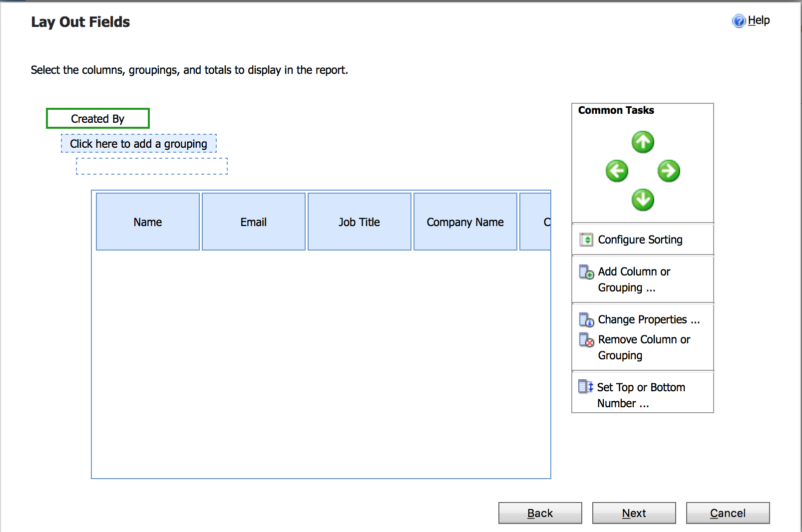
Task: Select the Email column header
Action: coord(254,222)
